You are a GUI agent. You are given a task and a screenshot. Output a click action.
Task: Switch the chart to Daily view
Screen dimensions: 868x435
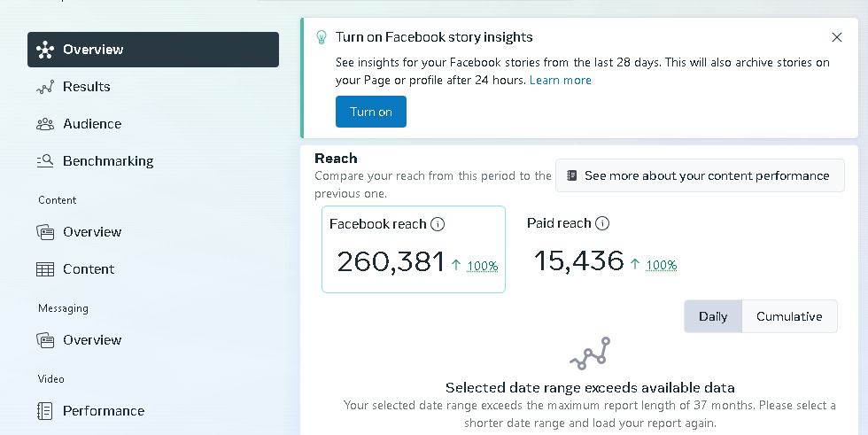[713, 316]
